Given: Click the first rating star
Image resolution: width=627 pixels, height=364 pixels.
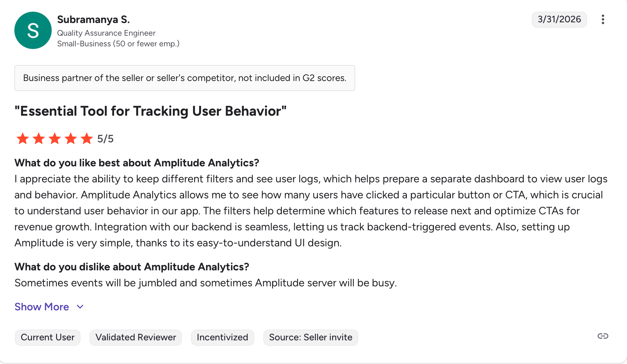Looking at the screenshot, I should tap(23, 139).
